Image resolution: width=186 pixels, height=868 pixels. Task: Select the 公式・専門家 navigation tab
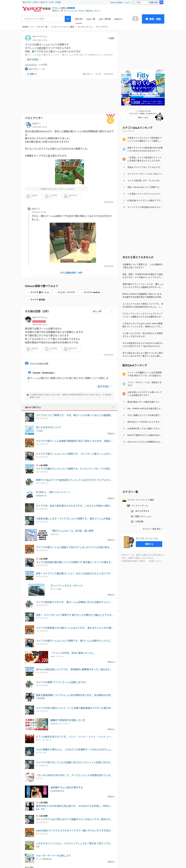pos(105,19)
